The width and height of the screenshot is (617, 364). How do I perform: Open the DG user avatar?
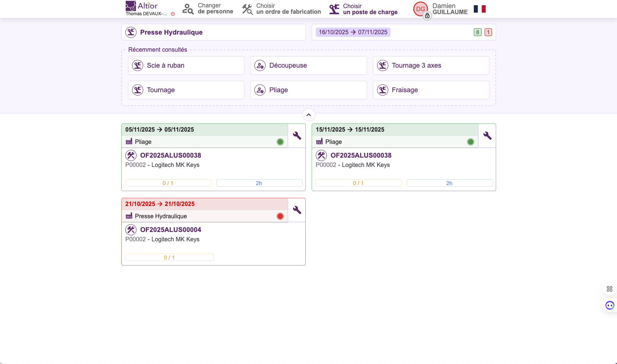(420, 9)
